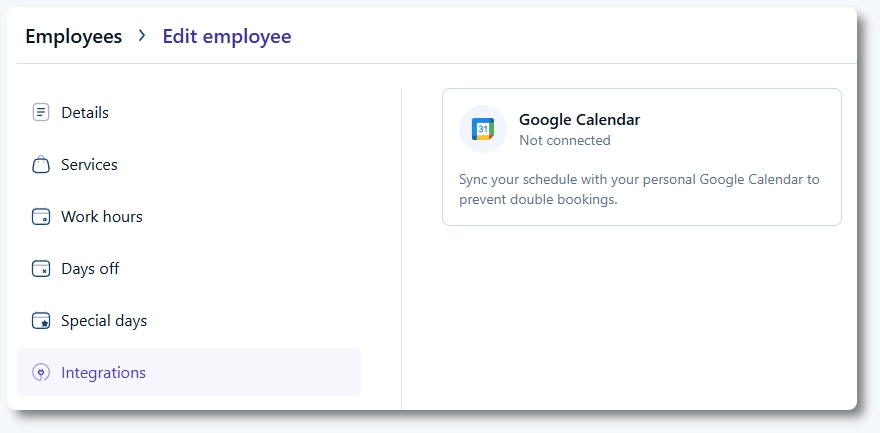This screenshot has height=433, width=880.
Task: Click the Work hours calendar icon
Action: tap(41, 217)
